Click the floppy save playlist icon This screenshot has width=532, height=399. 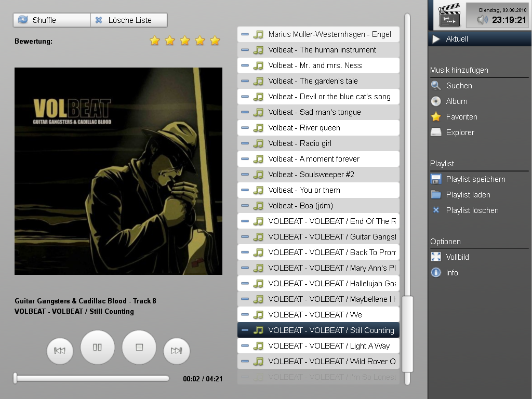[x=436, y=179]
